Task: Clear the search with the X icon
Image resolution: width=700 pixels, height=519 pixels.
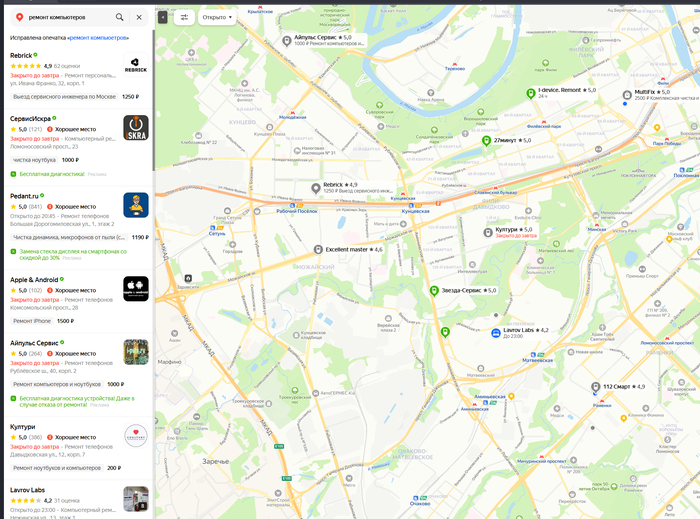Action: pyautogui.click(x=139, y=17)
